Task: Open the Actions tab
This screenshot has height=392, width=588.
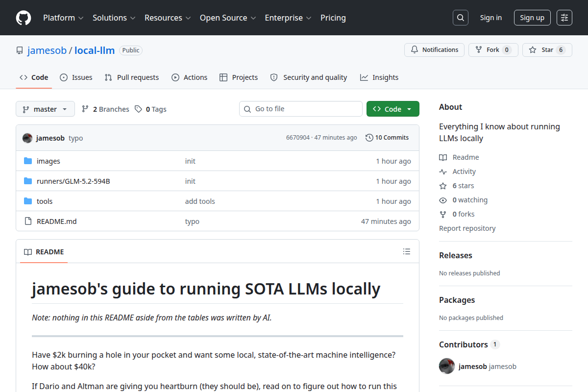Action: coord(190,77)
